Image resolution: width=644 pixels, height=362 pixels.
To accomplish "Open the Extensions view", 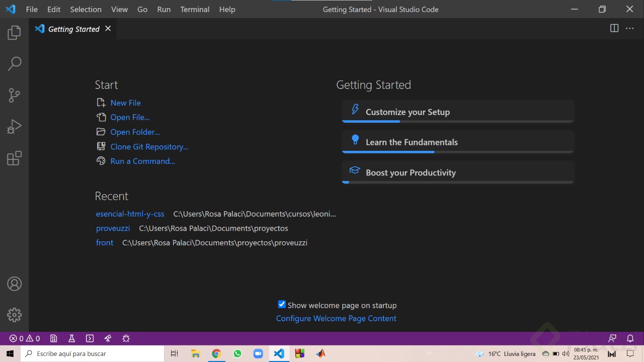I will (14, 158).
